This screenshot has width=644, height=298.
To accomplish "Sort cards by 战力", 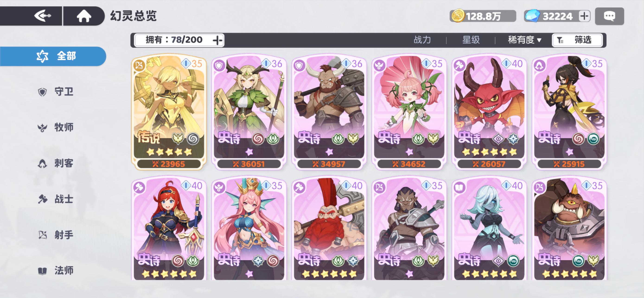I will coord(422,40).
